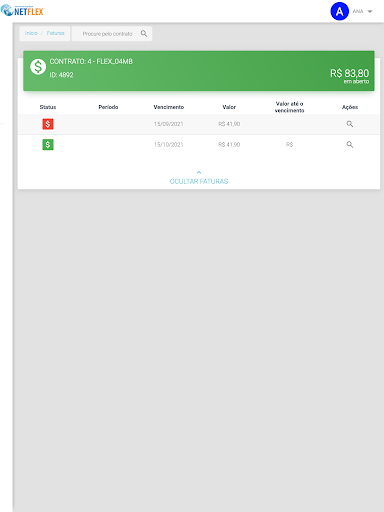Screen dimensions: 384x512
Task: Go to Início breadcrumb link
Action: click(x=31, y=33)
